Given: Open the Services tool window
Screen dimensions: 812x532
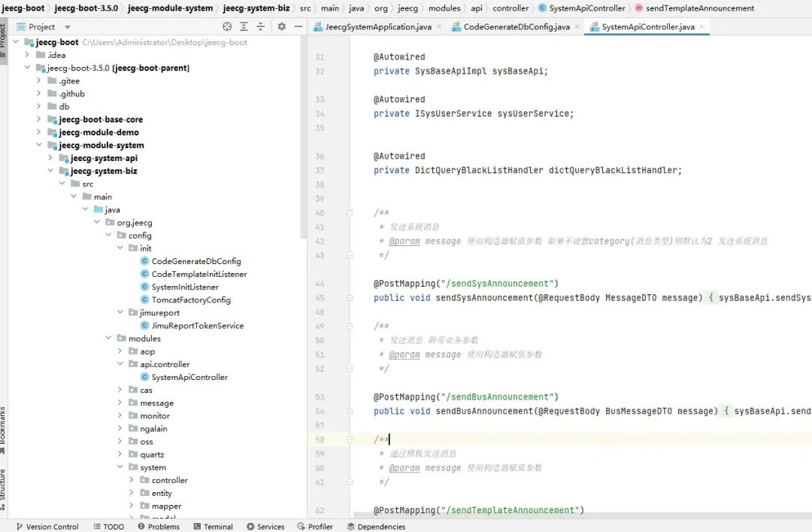Looking at the screenshot, I should [265, 526].
